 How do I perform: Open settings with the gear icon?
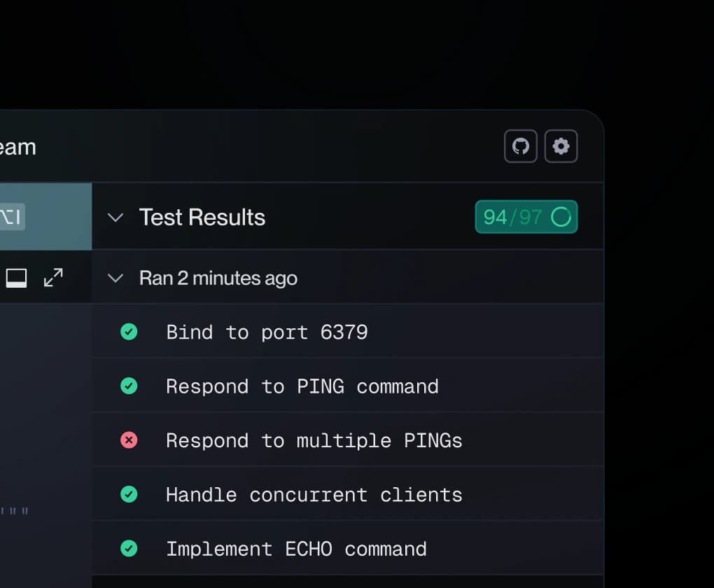561,146
